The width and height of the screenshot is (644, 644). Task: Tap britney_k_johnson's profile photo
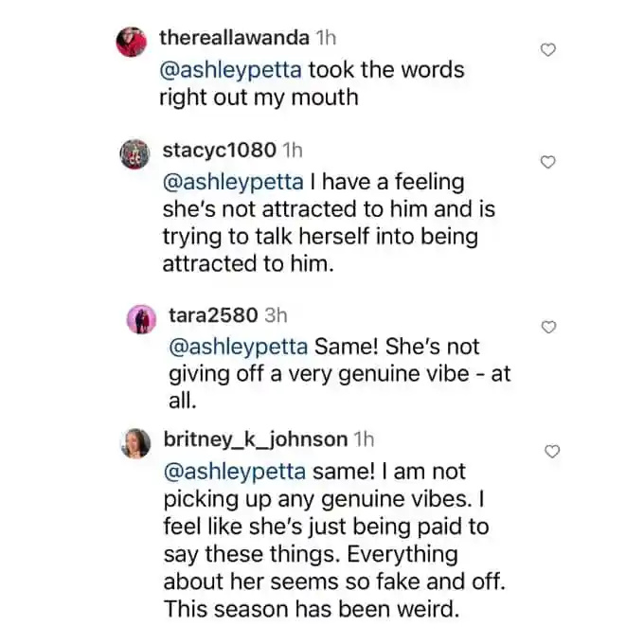(135, 443)
